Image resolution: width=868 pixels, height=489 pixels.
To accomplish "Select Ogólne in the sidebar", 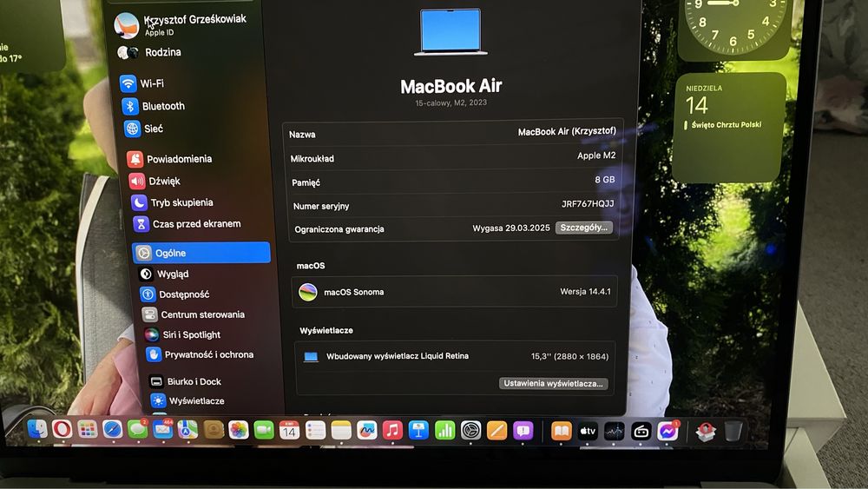I will (x=201, y=253).
